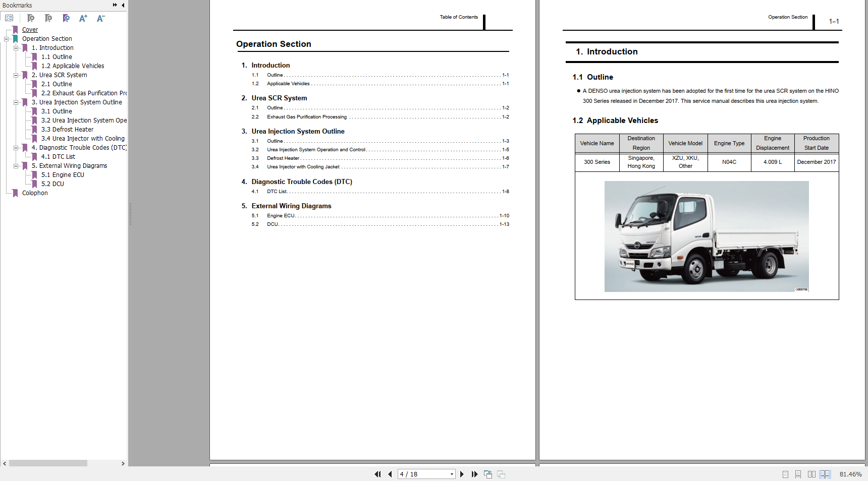The width and height of the screenshot is (868, 481).
Task: Collapse the 2. Urea SCR System node
Action: click(16, 75)
